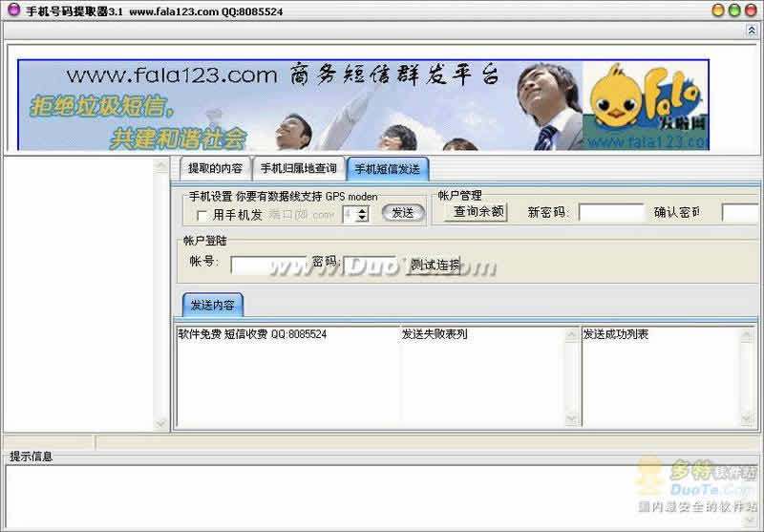Click down arrow of failed list scrollbar

571,419
